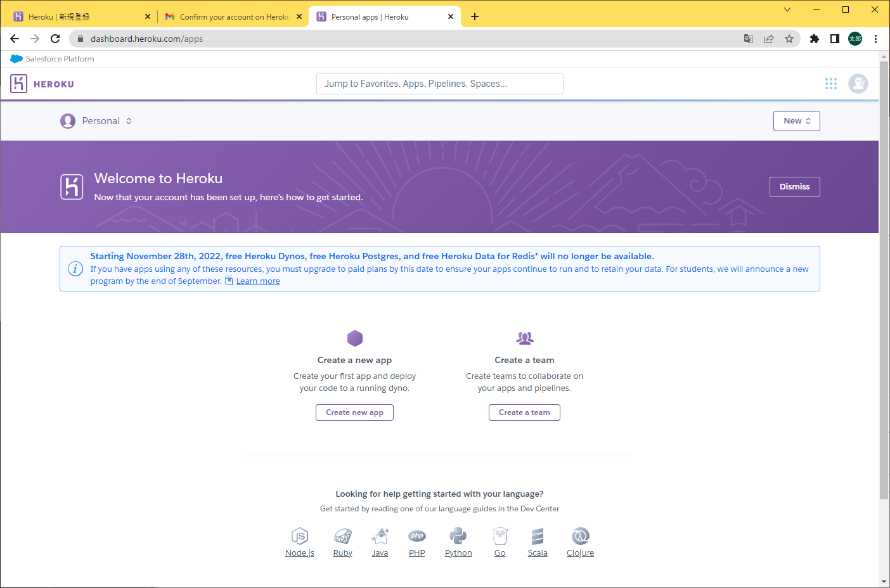Open the New dropdown button
890x588 pixels.
pos(797,121)
